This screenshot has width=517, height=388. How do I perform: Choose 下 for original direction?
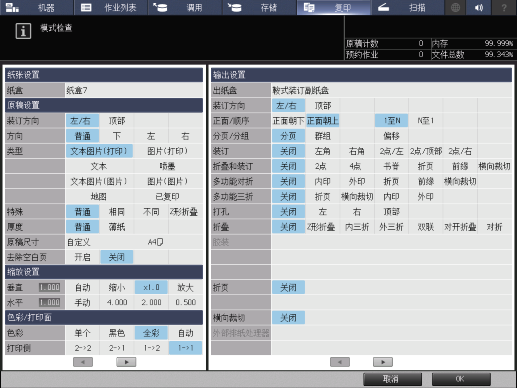click(x=117, y=136)
